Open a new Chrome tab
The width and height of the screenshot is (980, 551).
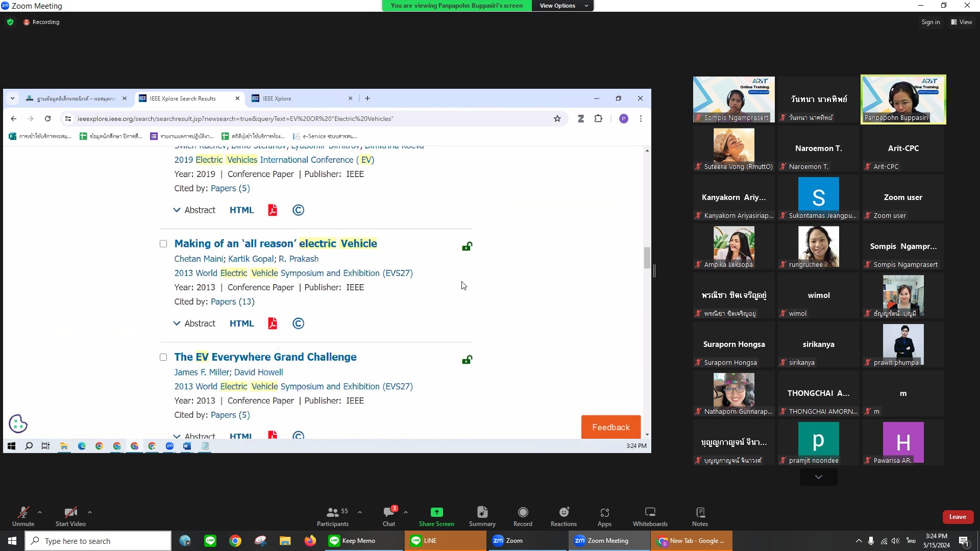(x=367, y=98)
